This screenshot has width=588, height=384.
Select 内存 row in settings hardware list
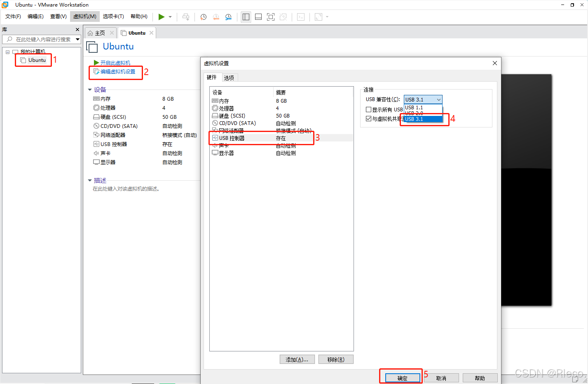[x=281, y=101]
